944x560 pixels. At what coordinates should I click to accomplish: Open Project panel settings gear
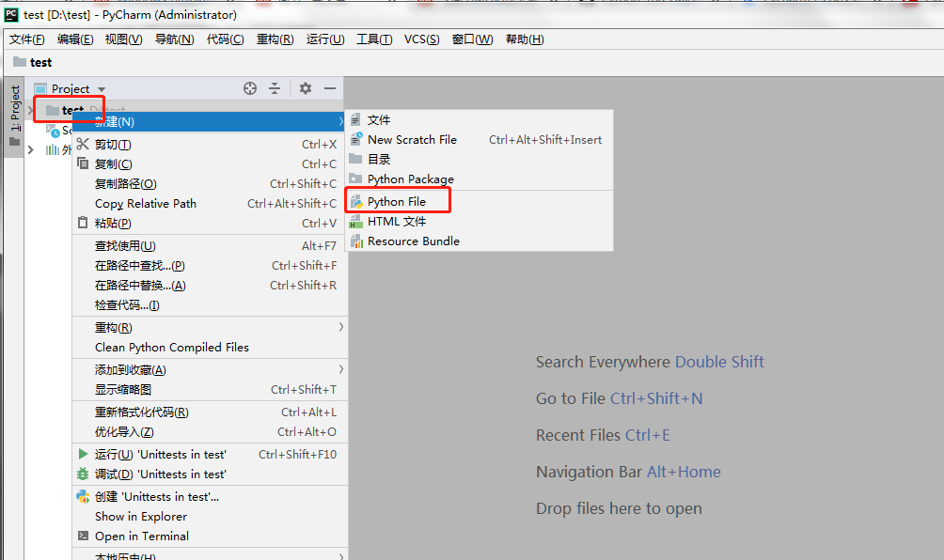(x=306, y=88)
